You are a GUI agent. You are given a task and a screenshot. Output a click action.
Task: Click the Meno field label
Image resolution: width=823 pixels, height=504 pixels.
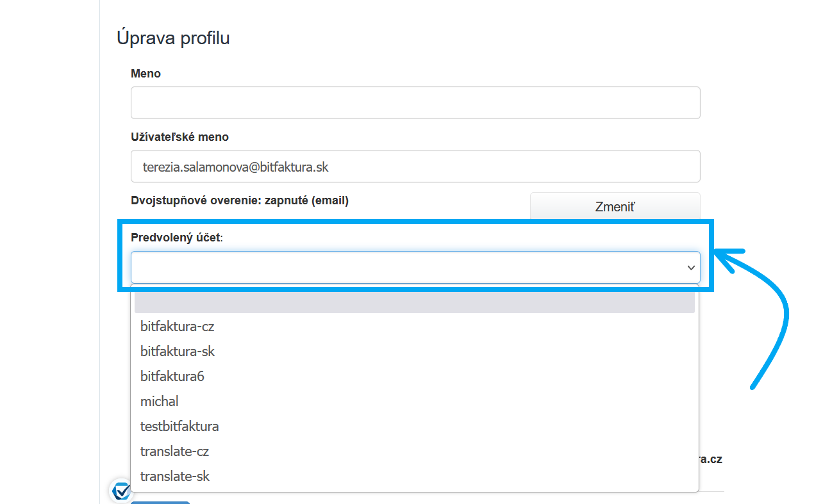pos(145,74)
